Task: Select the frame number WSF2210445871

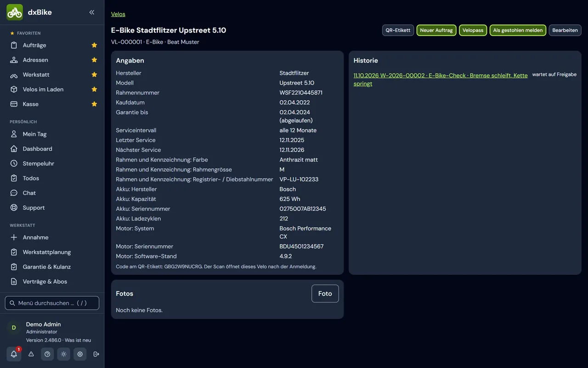Action: click(301, 92)
